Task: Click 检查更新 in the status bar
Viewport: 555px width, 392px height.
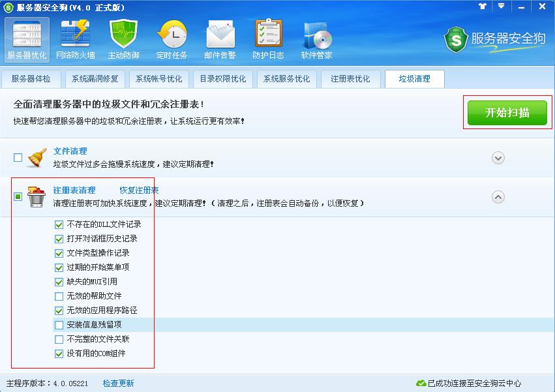Action: (118, 384)
